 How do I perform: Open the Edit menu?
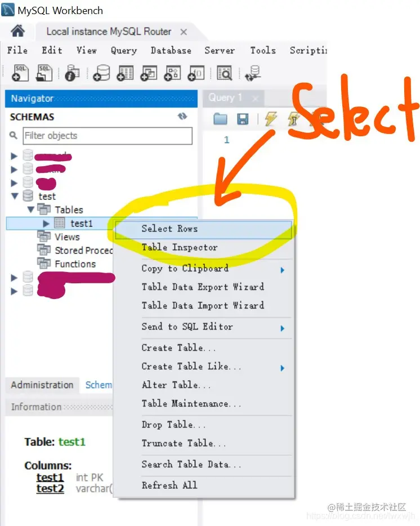[x=52, y=50]
